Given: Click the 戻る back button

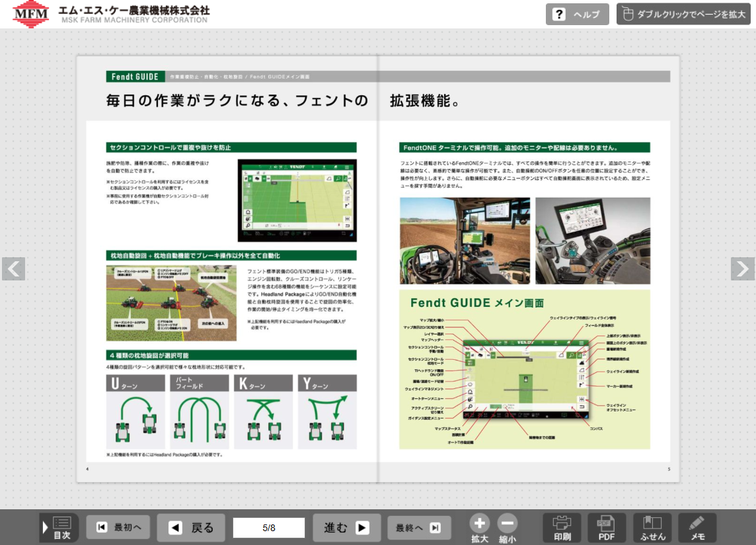Looking at the screenshot, I should point(192,528).
